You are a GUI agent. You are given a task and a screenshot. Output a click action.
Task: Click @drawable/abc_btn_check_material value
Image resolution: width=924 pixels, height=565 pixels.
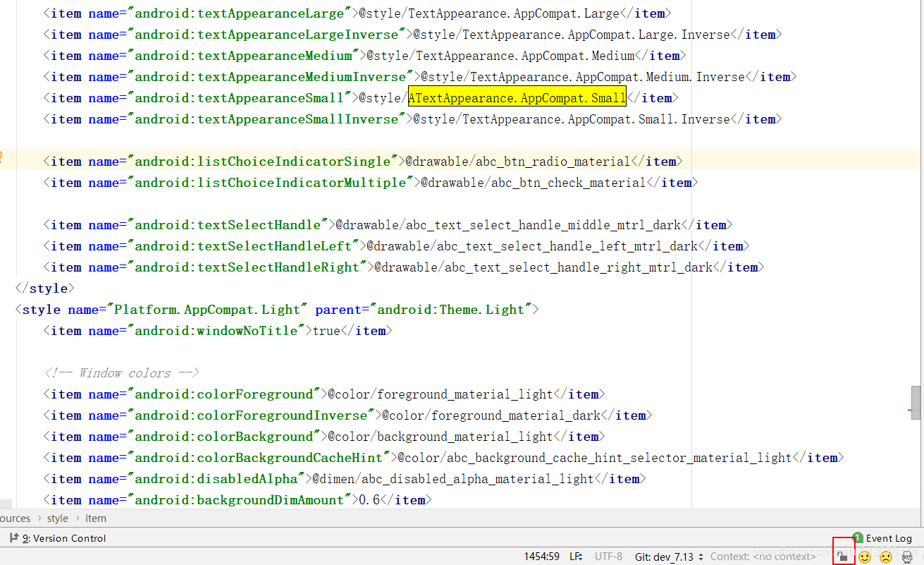[x=534, y=183]
